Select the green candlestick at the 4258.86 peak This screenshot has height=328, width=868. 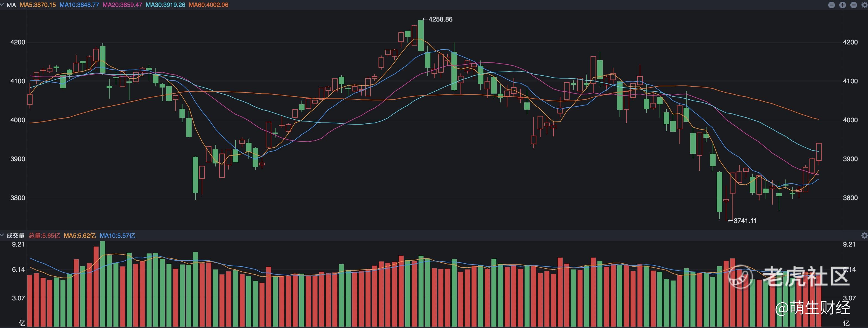(x=421, y=35)
